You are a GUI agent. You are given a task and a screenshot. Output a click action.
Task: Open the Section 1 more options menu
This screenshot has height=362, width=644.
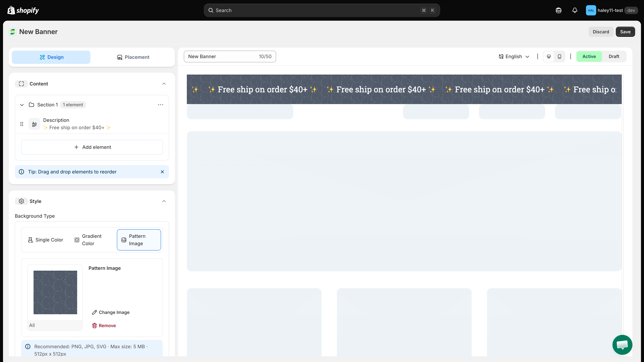coord(160,105)
